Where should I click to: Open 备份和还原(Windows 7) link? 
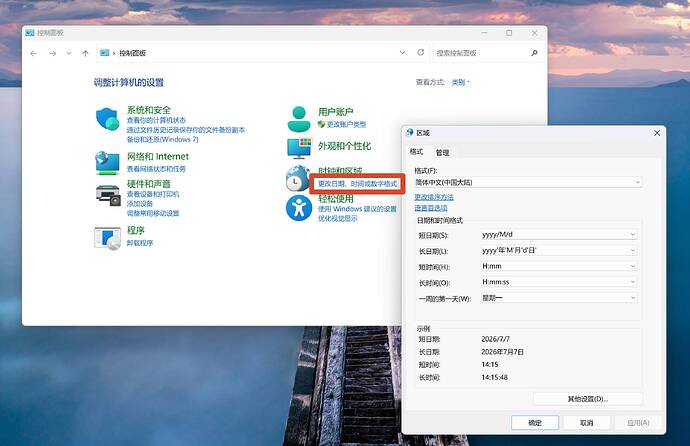click(162, 139)
